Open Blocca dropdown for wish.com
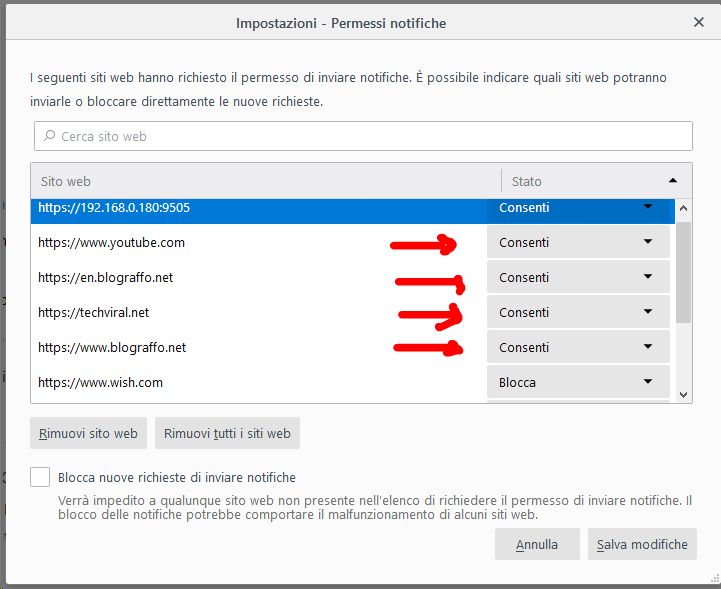The image size is (721, 589). pos(578,382)
